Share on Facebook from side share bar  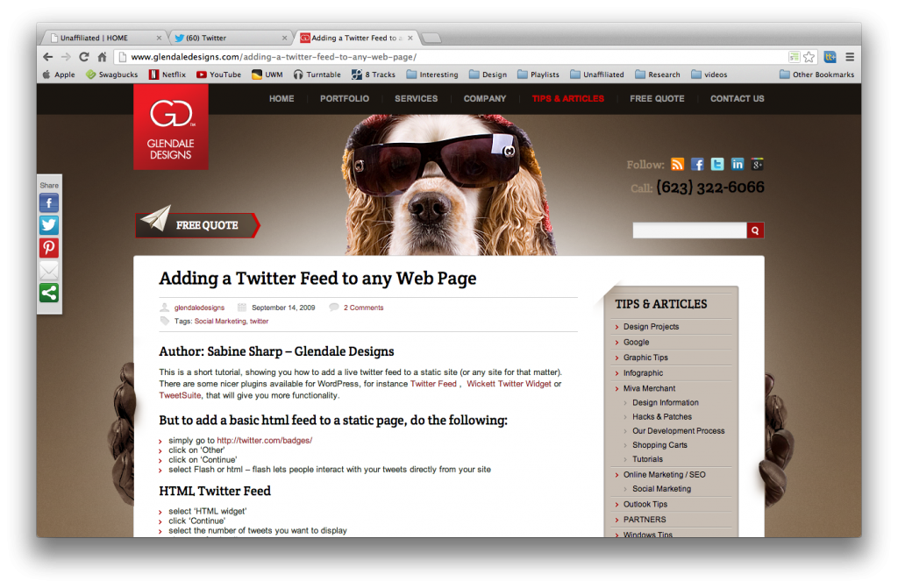tap(49, 203)
